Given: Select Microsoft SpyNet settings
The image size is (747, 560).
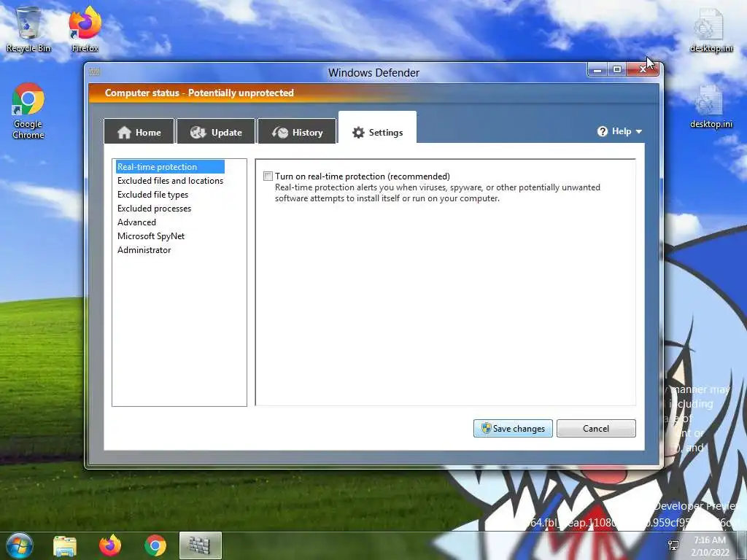Looking at the screenshot, I should click(x=150, y=236).
